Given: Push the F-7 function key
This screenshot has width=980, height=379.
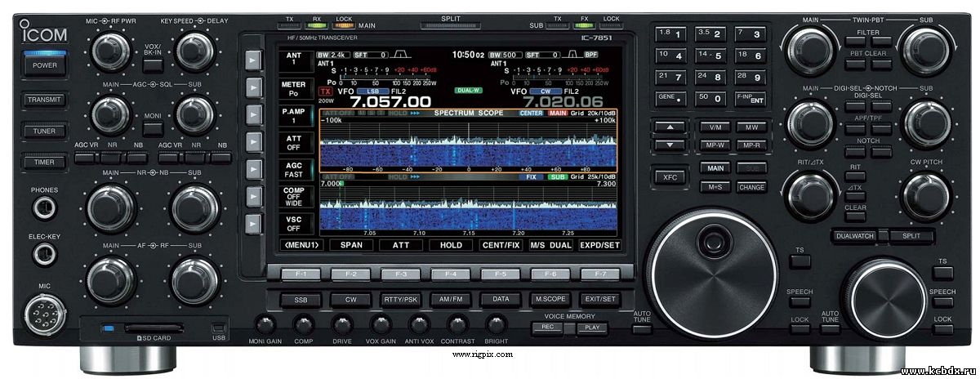Looking at the screenshot, I should 600,274.
